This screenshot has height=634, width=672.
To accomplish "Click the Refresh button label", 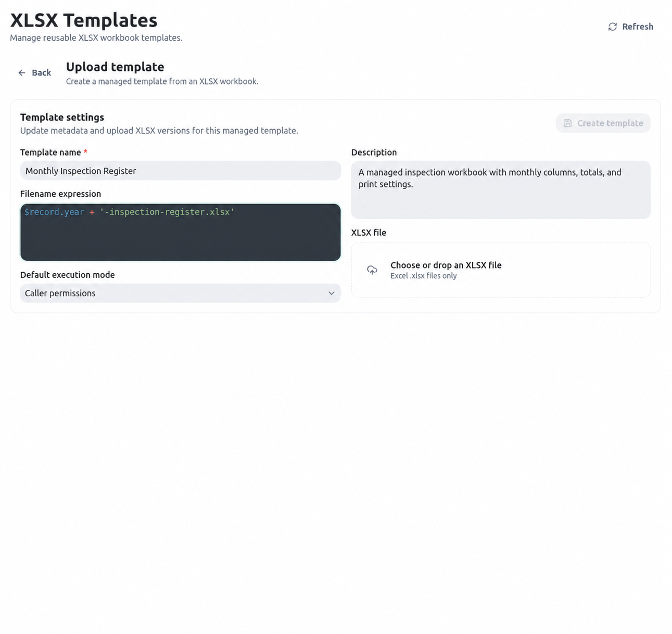I will pos(638,27).
